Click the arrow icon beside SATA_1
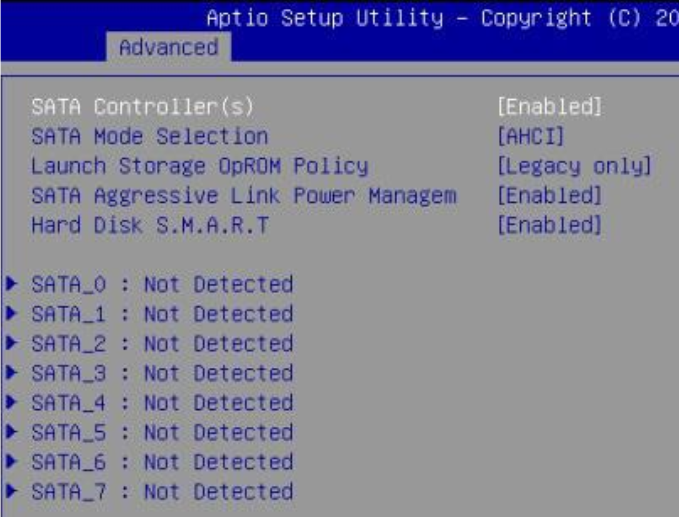The image size is (679, 517). tap(11, 314)
